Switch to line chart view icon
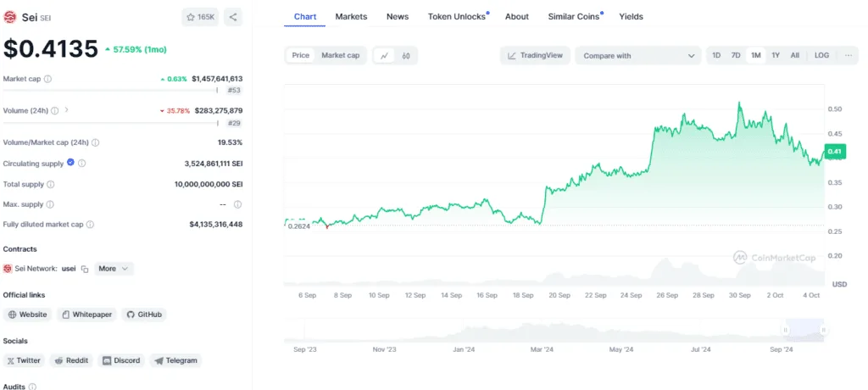This screenshot has width=868, height=390. click(x=384, y=55)
